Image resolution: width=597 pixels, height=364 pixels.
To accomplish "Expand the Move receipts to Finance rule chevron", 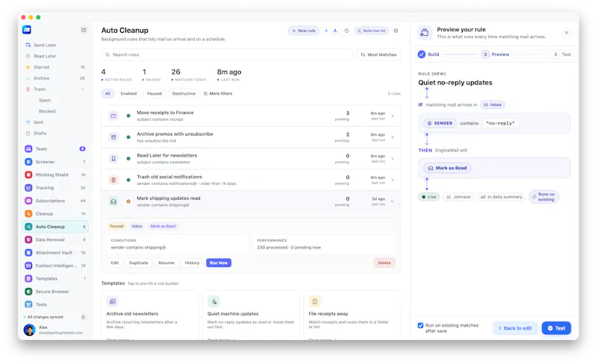I will click(393, 116).
